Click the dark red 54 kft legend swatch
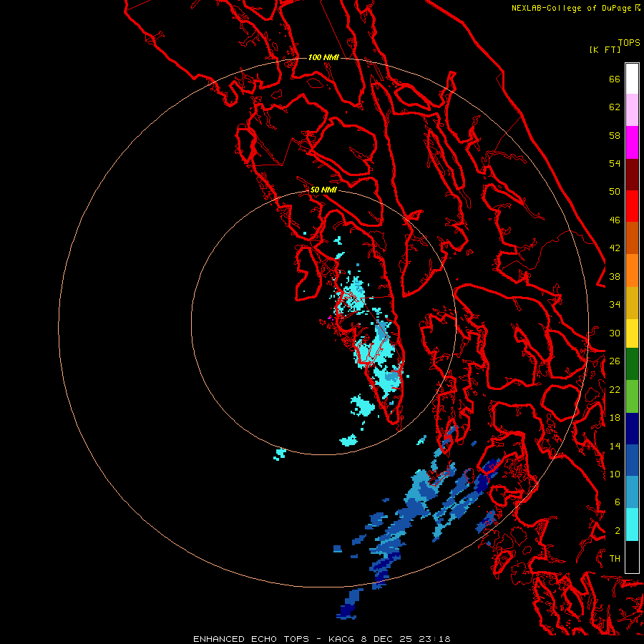Image resolution: width=644 pixels, height=644 pixels. 632,174
